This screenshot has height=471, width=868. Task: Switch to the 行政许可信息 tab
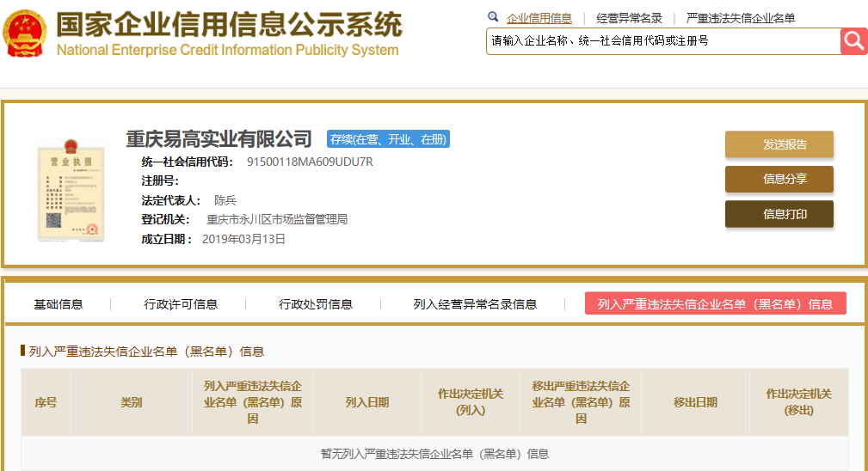click(181, 304)
